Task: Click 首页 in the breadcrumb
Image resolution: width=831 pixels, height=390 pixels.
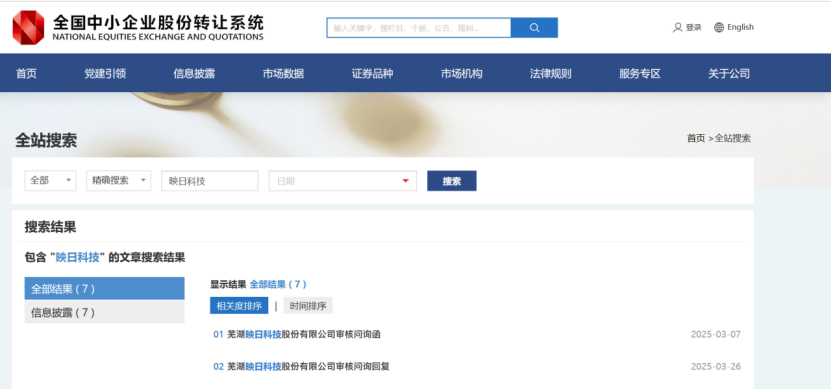Action: point(696,138)
